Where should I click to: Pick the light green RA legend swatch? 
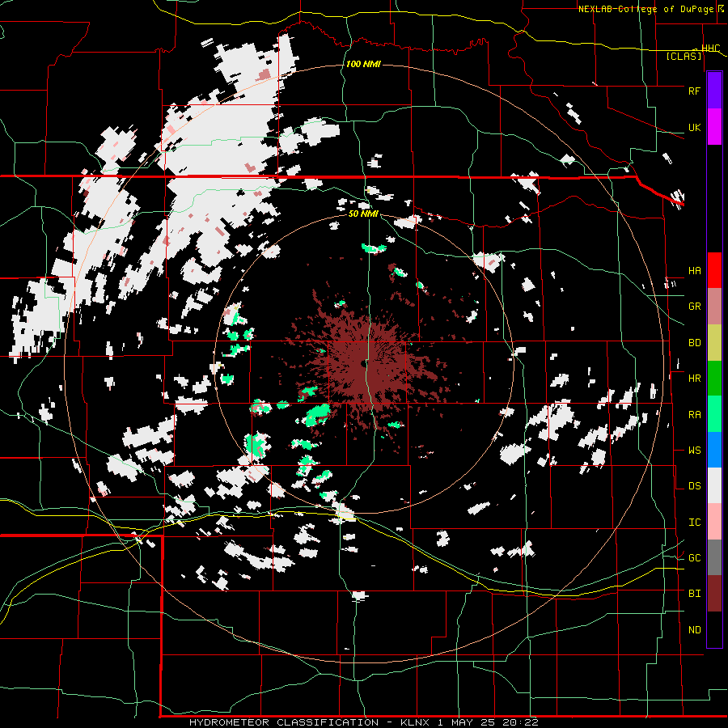[x=714, y=414]
